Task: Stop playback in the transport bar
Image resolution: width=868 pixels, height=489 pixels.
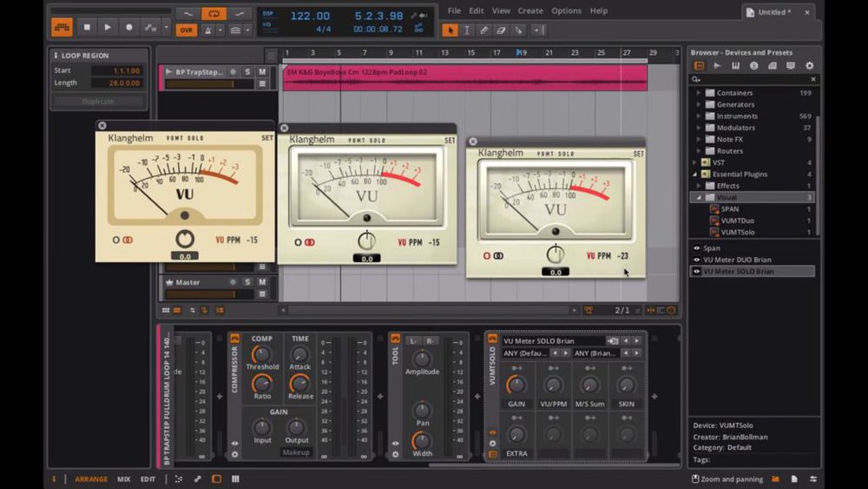Action: [87, 27]
